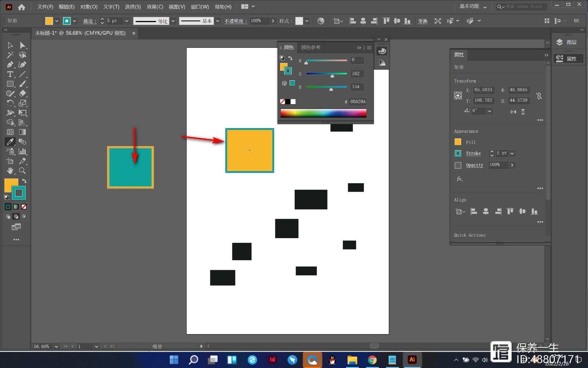Select the Column Graph tool
This screenshot has height=368, width=588.
(x=22, y=151)
